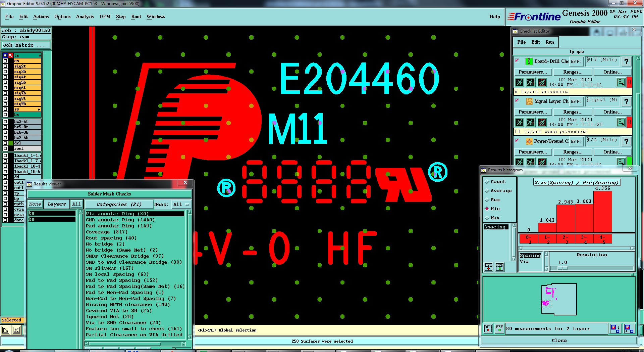Toggle display checkbox for layer drl
Screen dimensions: 644x352
click(5, 143)
